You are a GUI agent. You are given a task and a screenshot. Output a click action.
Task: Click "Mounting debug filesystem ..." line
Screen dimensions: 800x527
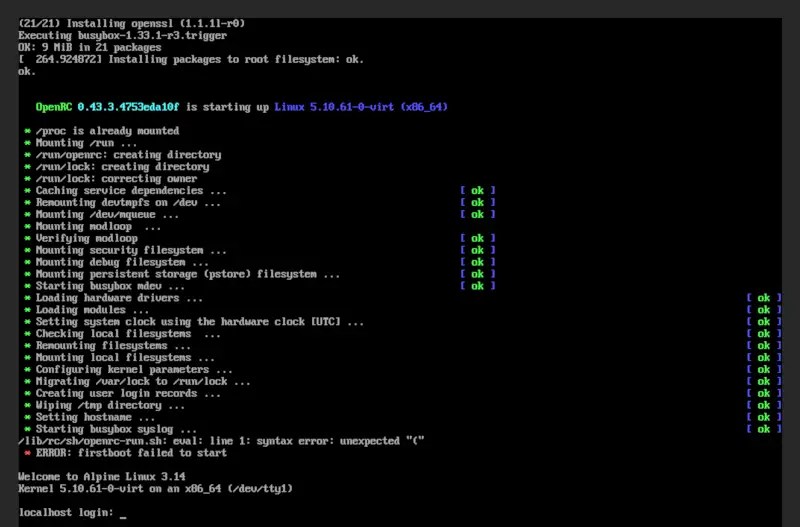point(122,262)
